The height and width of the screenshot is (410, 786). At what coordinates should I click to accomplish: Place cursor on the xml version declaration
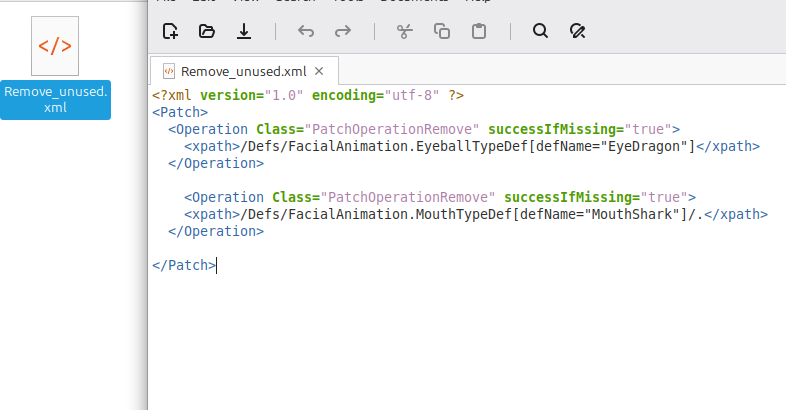tap(308, 95)
